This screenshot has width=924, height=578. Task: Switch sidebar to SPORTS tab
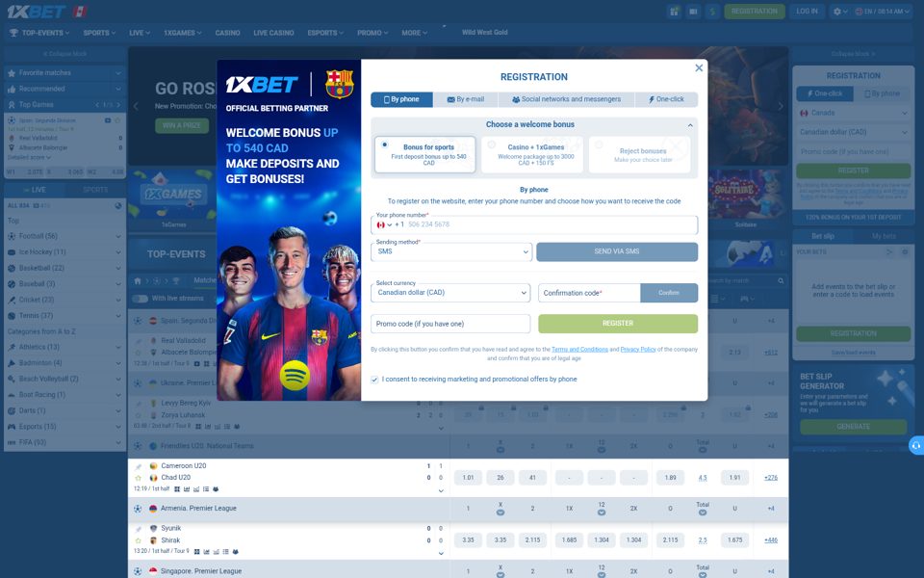(95, 190)
